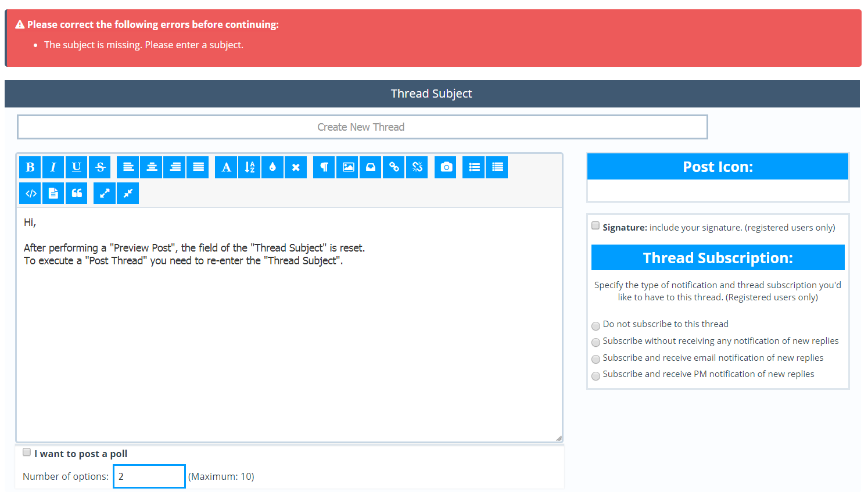
Task: Click the insert image icon
Action: [347, 167]
